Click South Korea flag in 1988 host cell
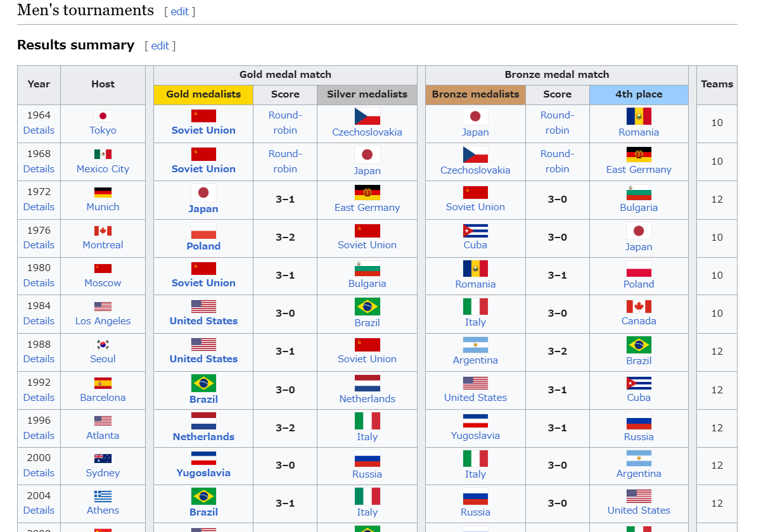761x532 pixels. [x=103, y=345]
